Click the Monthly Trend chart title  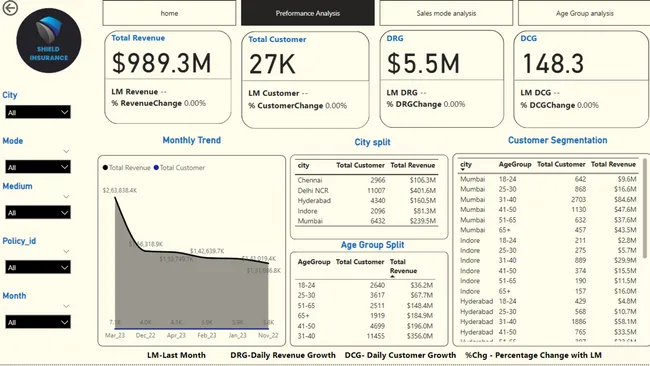192,140
